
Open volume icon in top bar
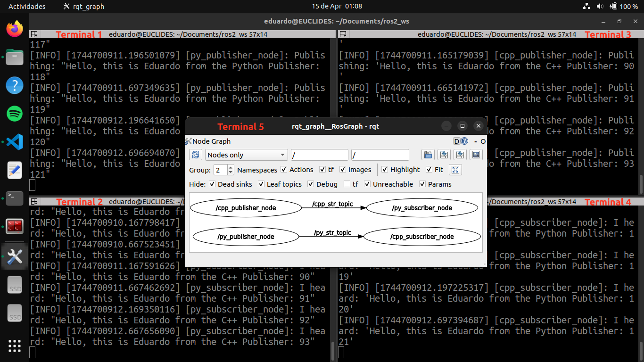600,6
